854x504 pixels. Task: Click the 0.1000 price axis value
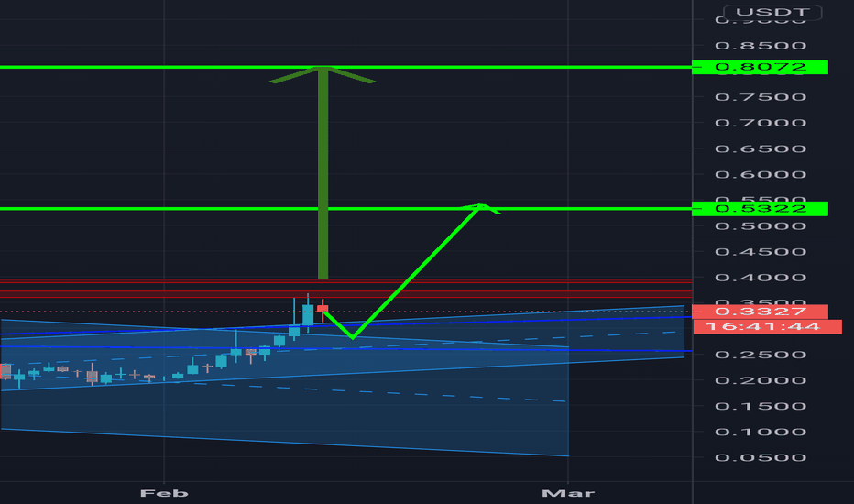coord(761,433)
